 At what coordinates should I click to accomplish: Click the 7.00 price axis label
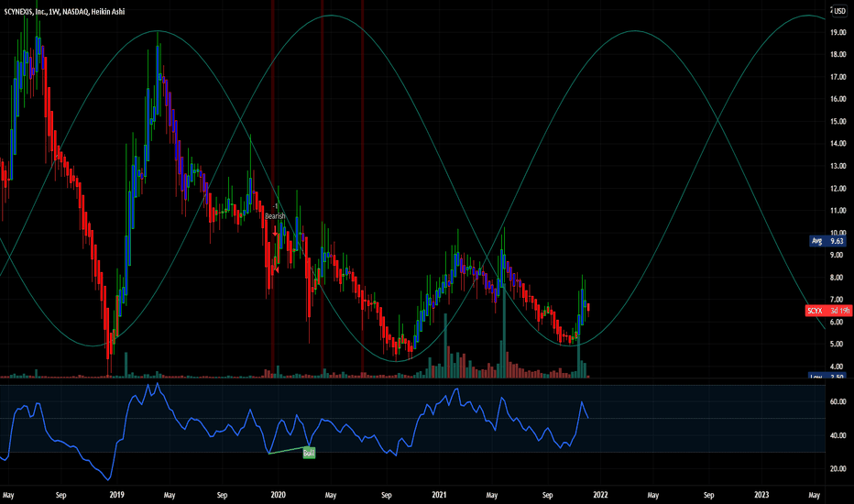pyautogui.click(x=837, y=300)
